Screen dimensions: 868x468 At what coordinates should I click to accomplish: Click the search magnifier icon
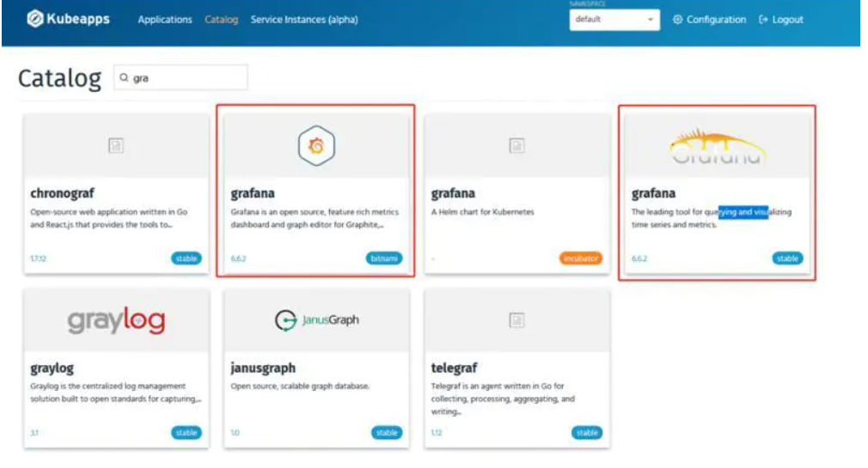[x=124, y=78]
